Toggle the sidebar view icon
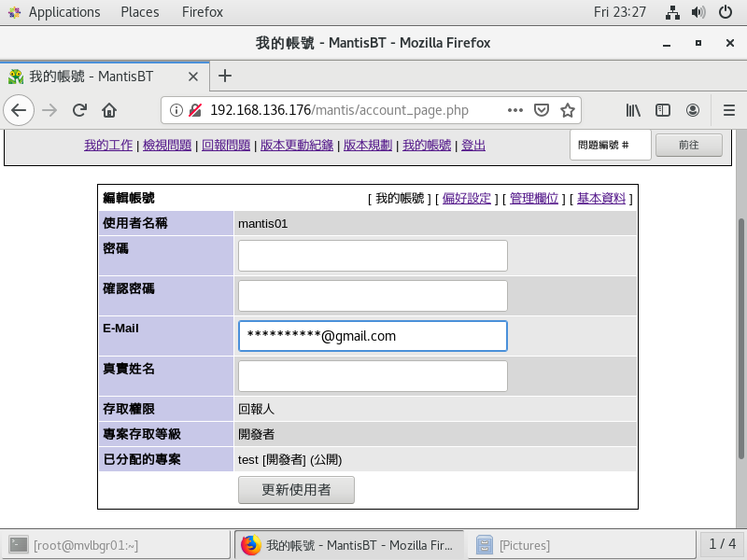This screenshot has width=747, height=560. 663,110
